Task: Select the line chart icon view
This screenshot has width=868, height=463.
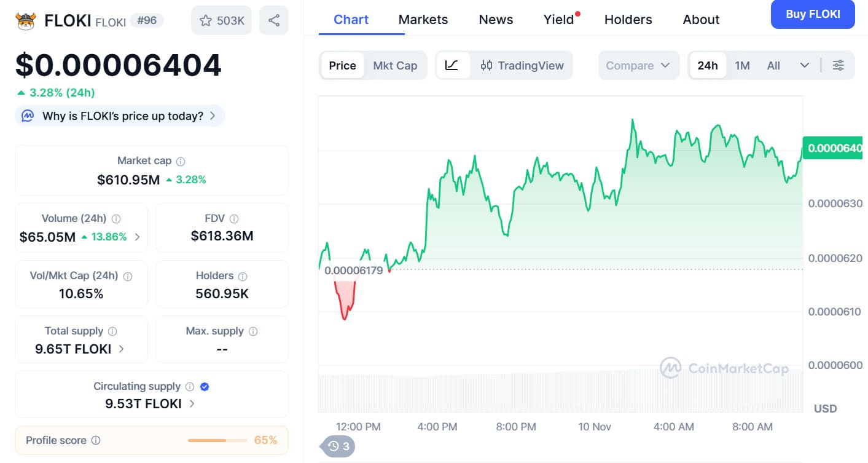Action: click(452, 65)
